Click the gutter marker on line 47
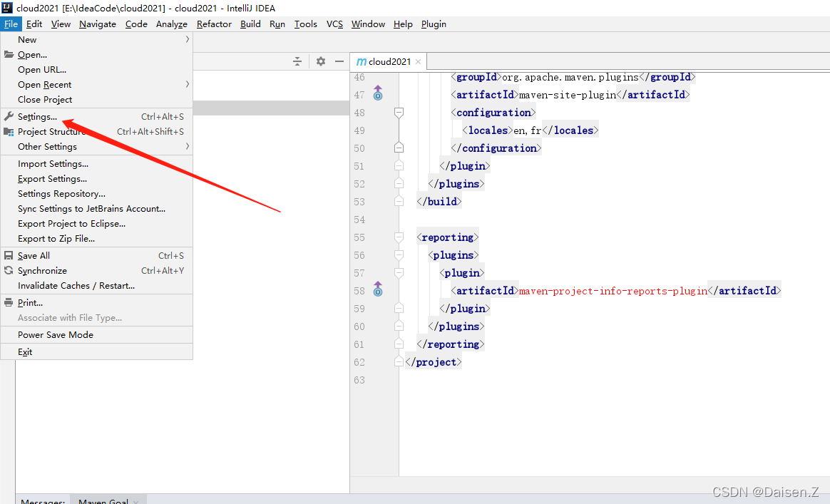The height and width of the screenshot is (504, 830). (378, 93)
